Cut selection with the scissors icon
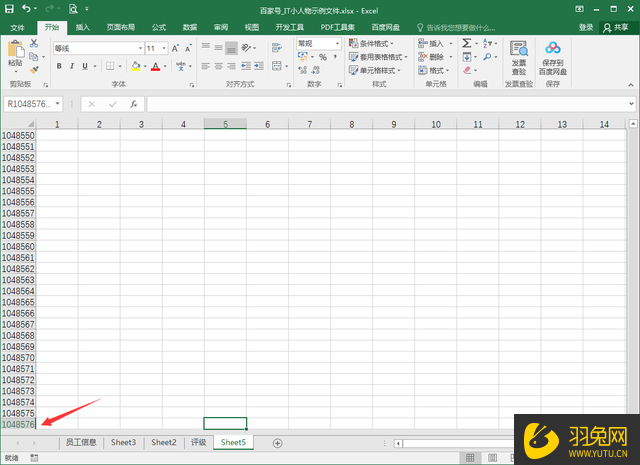640x465 pixels. (x=34, y=43)
